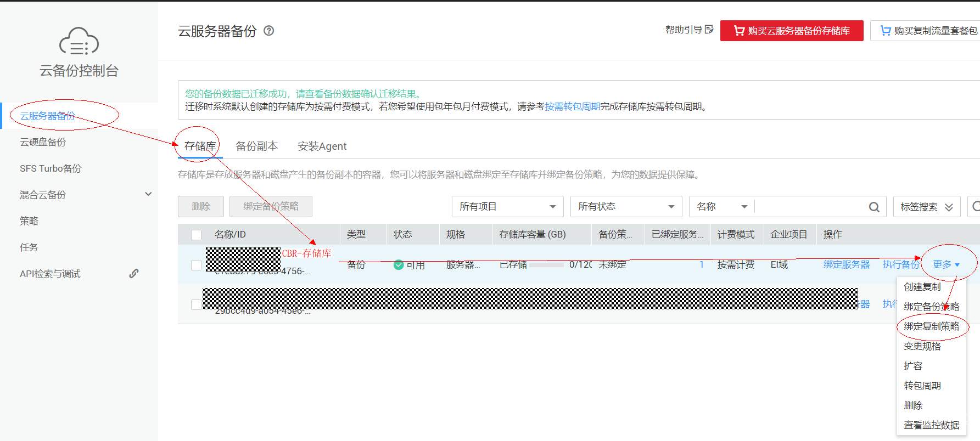Click the 购买云服务器备份存储库 button

792,31
